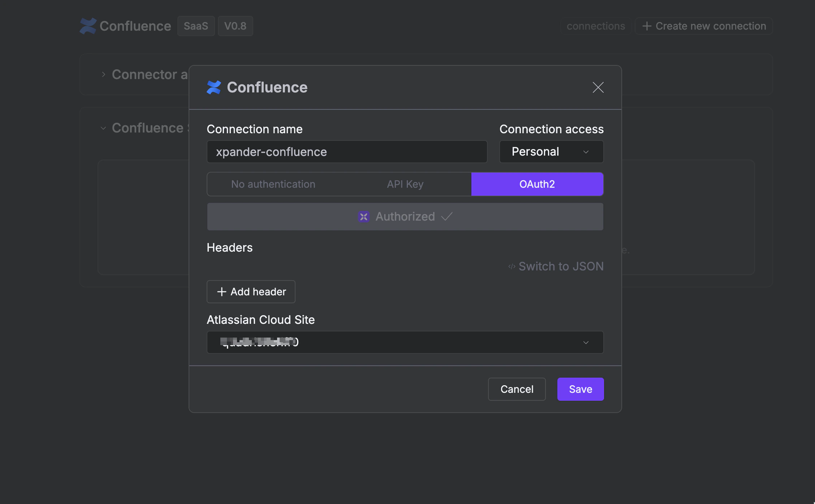Image resolution: width=815 pixels, height=504 pixels.
Task: Click the Confluence logo in the page header
Action: (88, 26)
